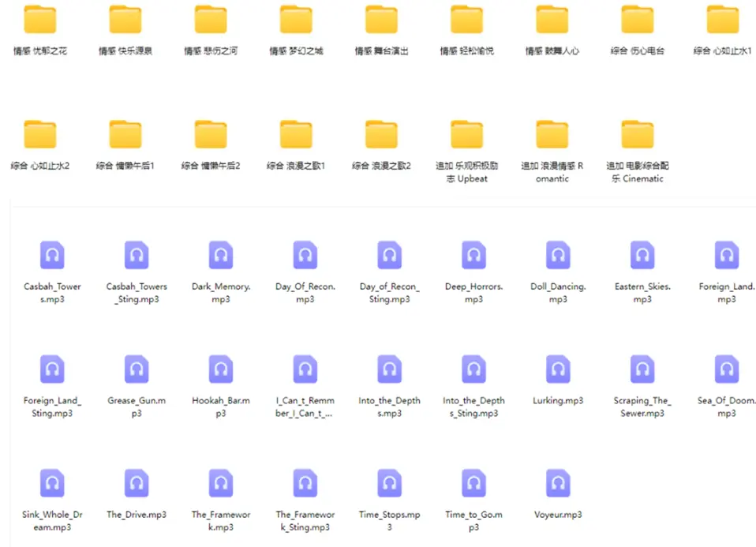Select the Grease_Gun.mp3 audio file
The width and height of the screenshot is (756, 547).
coord(136,368)
